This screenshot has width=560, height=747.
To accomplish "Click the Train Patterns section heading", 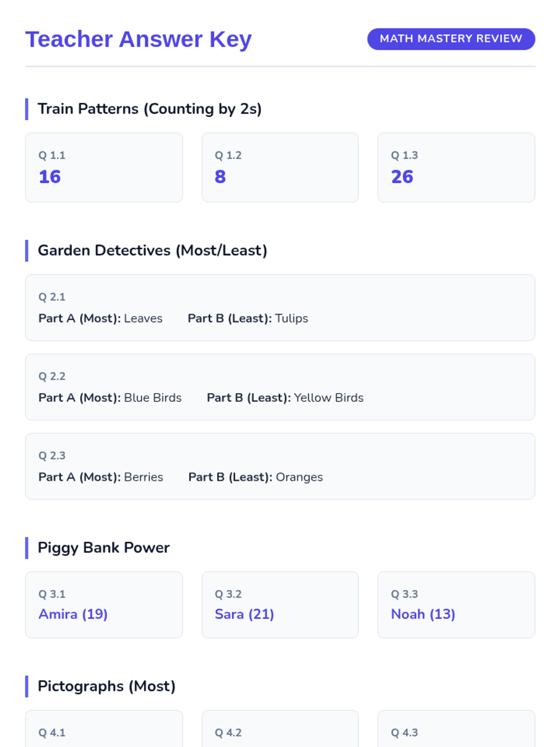I will [x=149, y=109].
